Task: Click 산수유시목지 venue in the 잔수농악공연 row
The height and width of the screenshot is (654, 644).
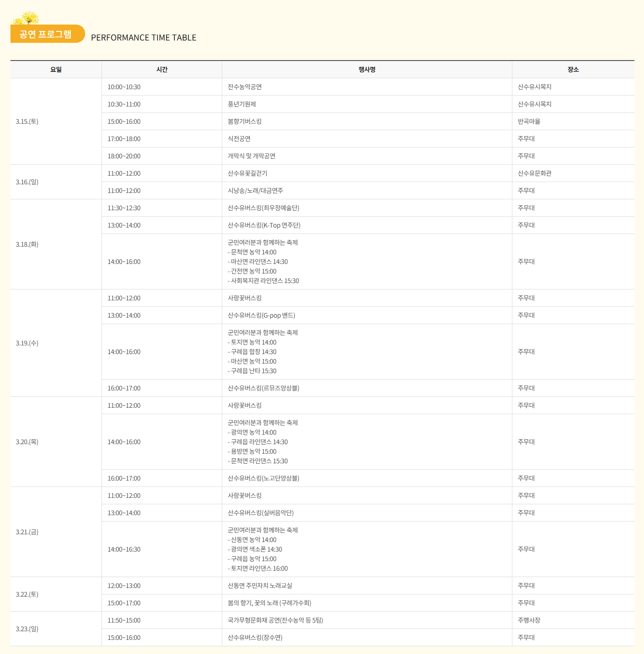Action: tap(535, 87)
